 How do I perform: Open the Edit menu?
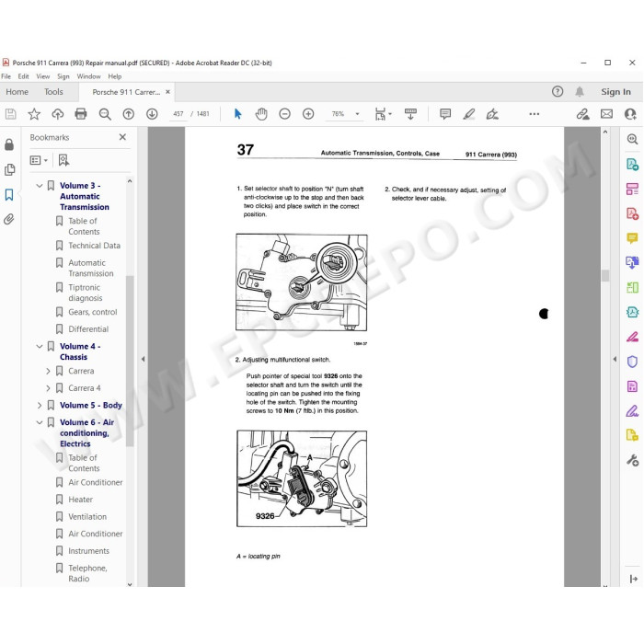point(23,76)
